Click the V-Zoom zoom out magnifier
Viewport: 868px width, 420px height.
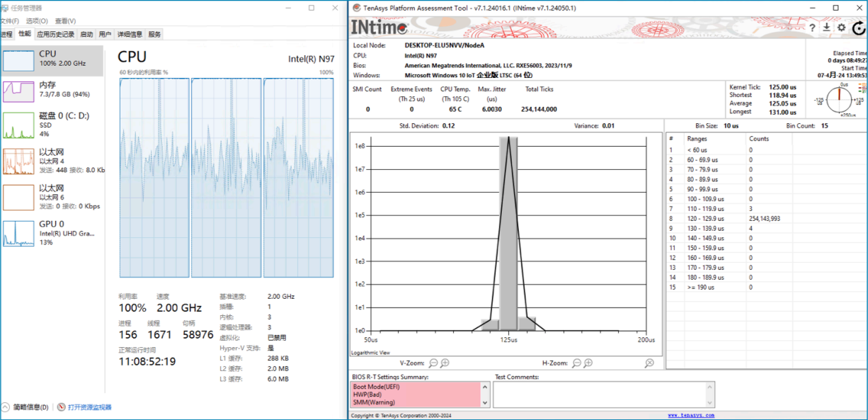coord(433,363)
